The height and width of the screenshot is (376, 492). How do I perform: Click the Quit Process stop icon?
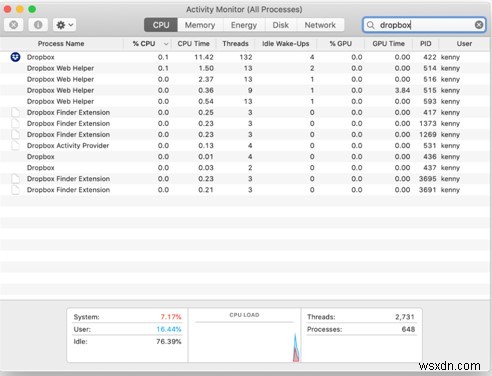[x=13, y=25]
